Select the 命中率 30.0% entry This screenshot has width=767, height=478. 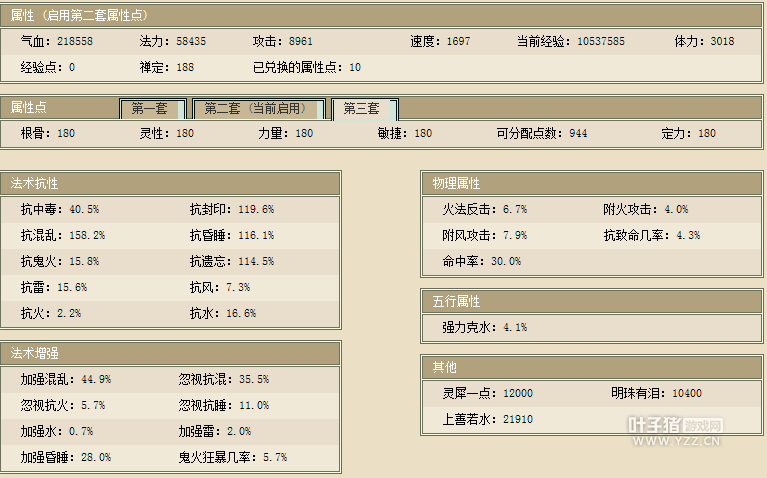click(481, 262)
